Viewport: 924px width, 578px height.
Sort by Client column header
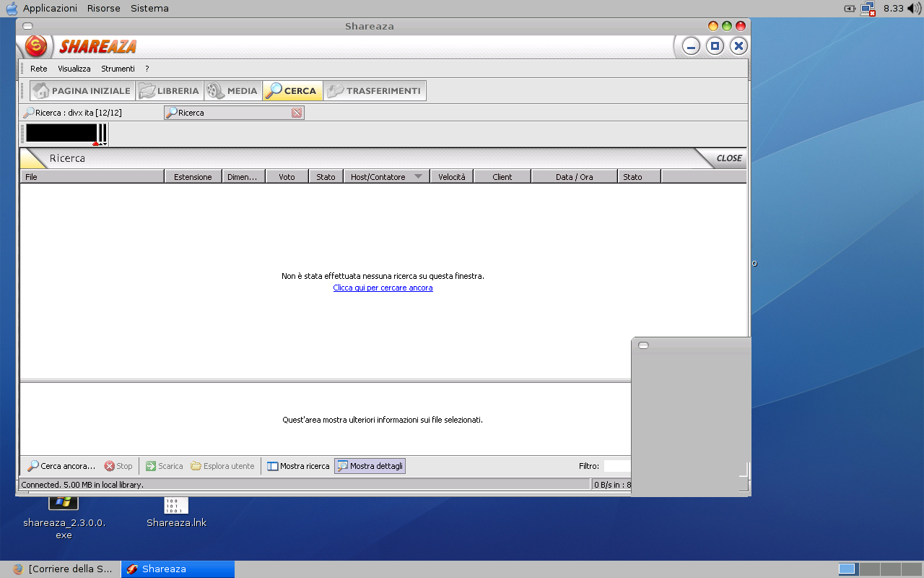pos(502,177)
